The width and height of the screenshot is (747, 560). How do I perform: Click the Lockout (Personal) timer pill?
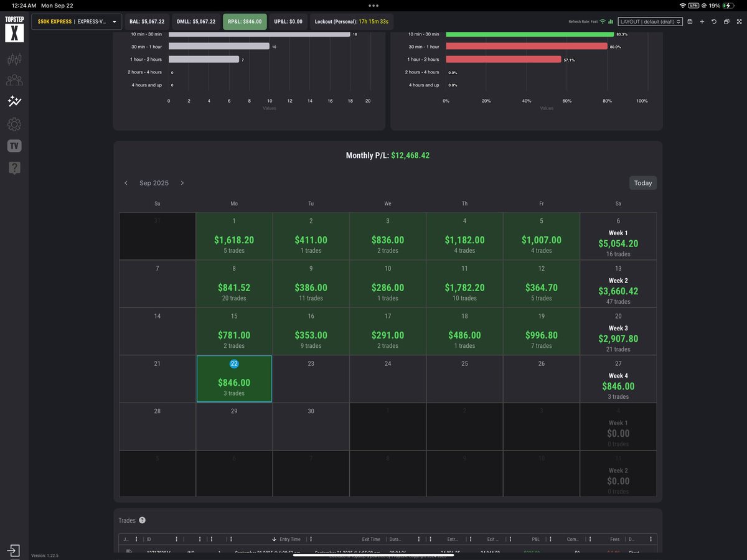pos(352,22)
